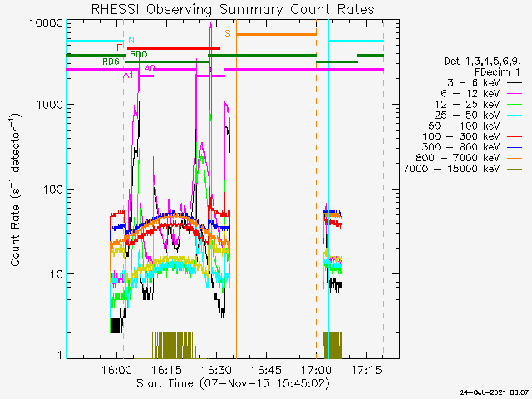Click the '100' y-axis tick label
The image size is (532, 399).
tap(52, 190)
